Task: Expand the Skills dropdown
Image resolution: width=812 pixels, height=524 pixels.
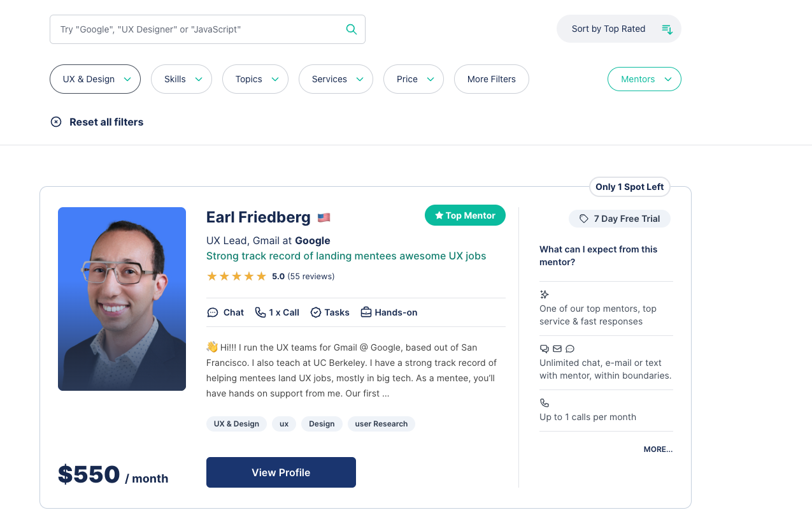Action: tap(181, 79)
